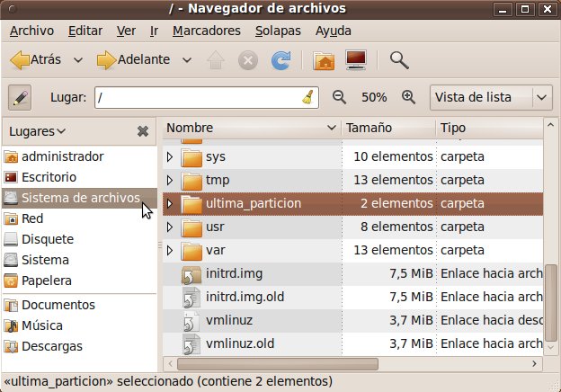The height and width of the screenshot is (392, 561).
Task: Close the Lugares side pane
Action: click(143, 131)
